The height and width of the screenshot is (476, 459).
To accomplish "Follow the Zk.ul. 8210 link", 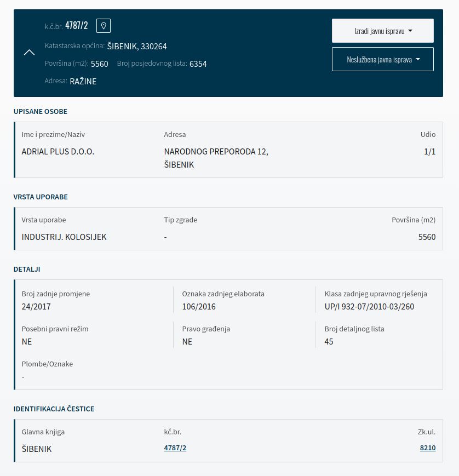I will (427, 448).
